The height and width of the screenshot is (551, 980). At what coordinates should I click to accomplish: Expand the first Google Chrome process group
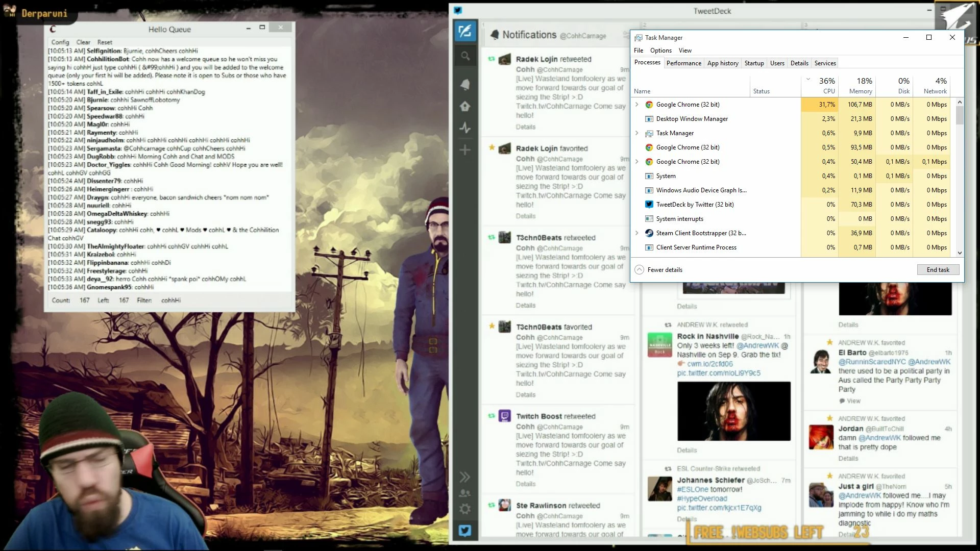[x=636, y=105]
